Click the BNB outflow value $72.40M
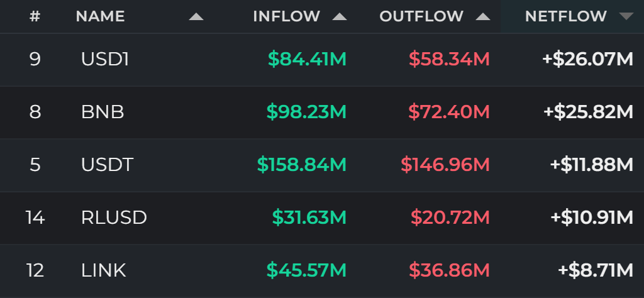The image size is (644, 298). (x=449, y=112)
